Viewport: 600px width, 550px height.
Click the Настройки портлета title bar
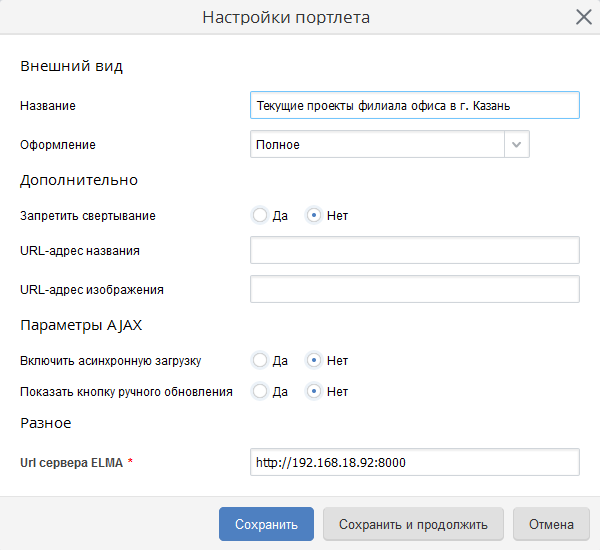(x=285, y=17)
